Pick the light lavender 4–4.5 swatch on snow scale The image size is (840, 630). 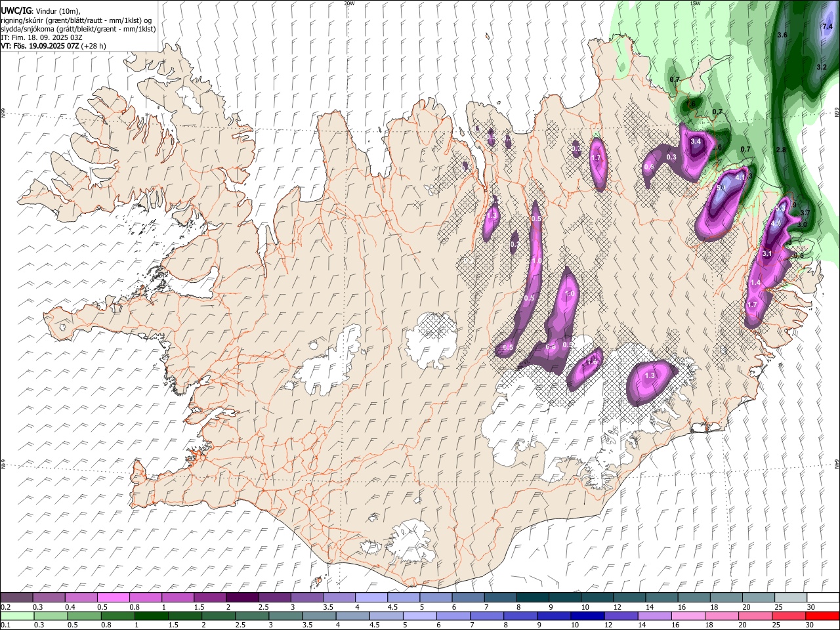[371, 598]
